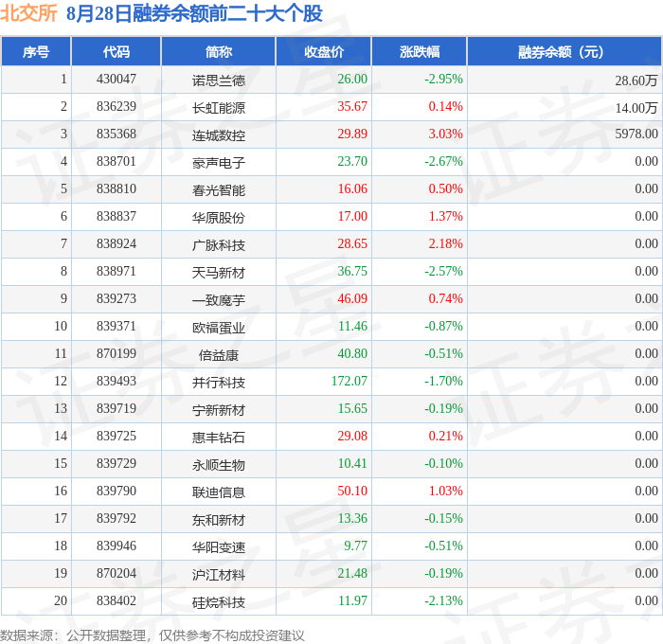Select stock name 东和新材
This screenshot has height=644, width=663.
219,520
